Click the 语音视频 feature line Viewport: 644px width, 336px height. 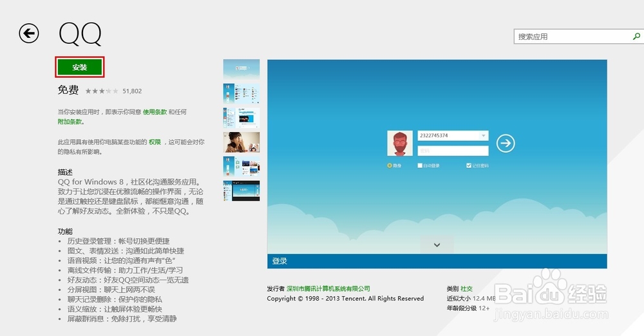121,261
